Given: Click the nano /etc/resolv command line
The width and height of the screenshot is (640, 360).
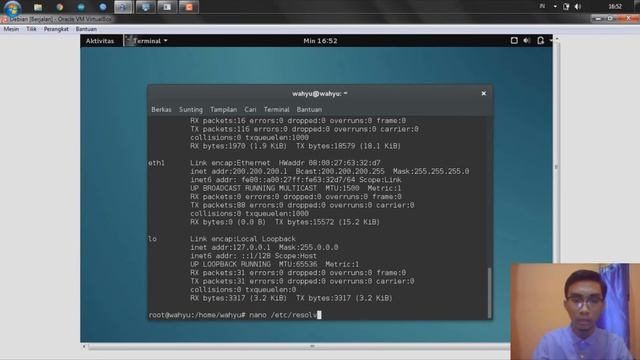Looking at the screenshot, I should click(x=235, y=315).
